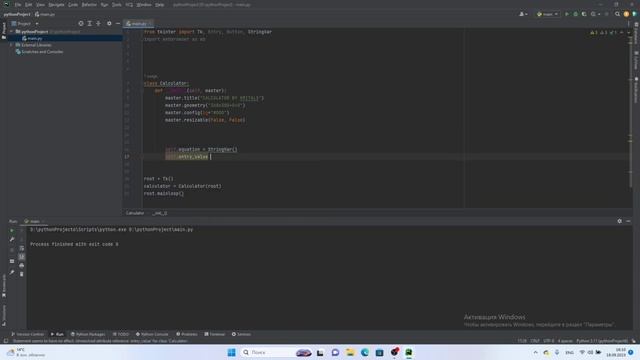Image resolution: width=640 pixels, height=360 pixels.
Task: Toggle the Structure side stripe button
Action: pyautogui.click(x=4, y=316)
